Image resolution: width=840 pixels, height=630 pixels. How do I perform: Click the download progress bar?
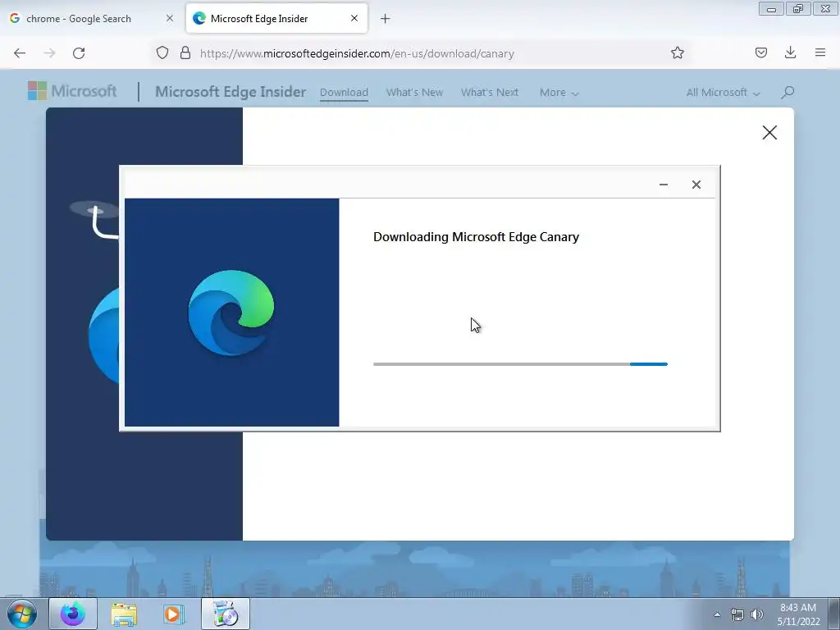click(x=520, y=364)
